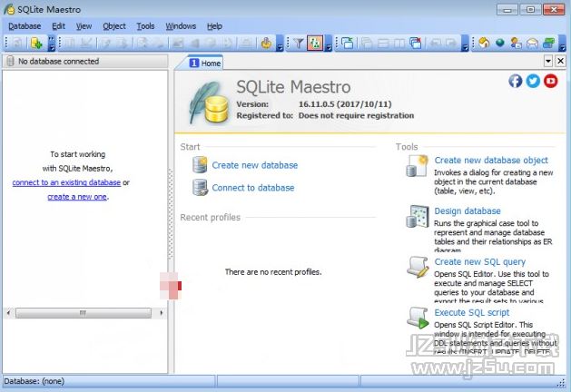Click the close all windows toolbar icon
This screenshot has width=571, height=392.
coord(416,44)
